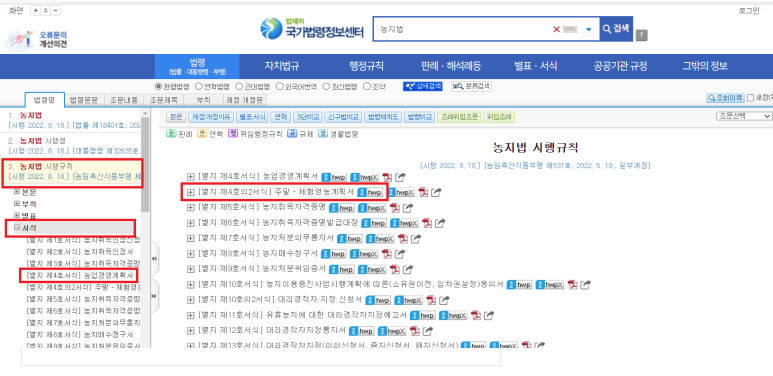Open 판례·해석례등 menu
773x376 pixels.
[451, 67]
